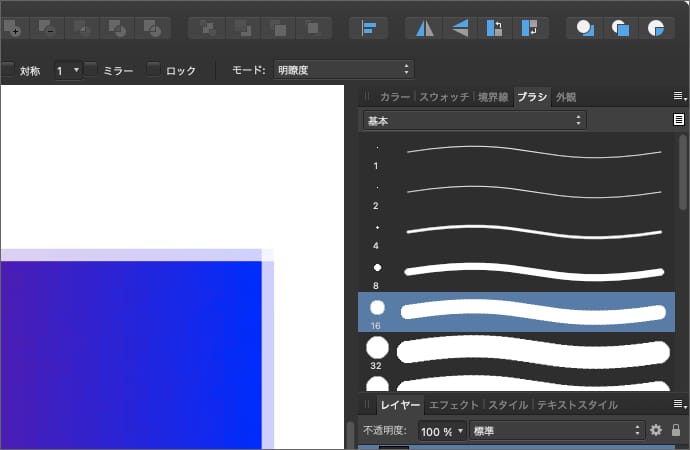Open the 標準 blend mode dropdown

coord(556,430)
